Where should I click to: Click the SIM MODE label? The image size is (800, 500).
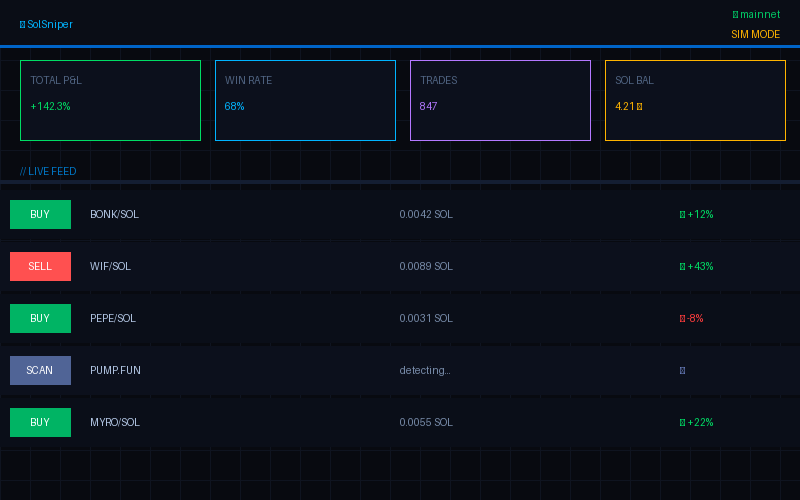756,34
